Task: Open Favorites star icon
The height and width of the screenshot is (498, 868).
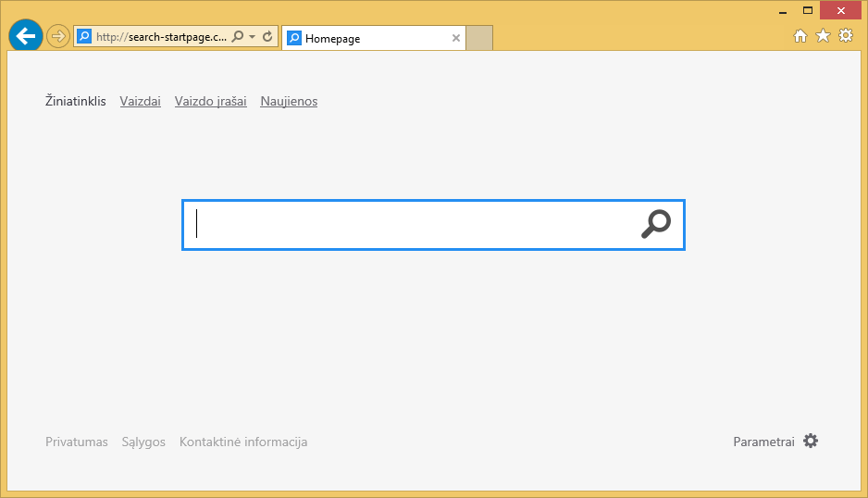Action: tap(823, 36)
